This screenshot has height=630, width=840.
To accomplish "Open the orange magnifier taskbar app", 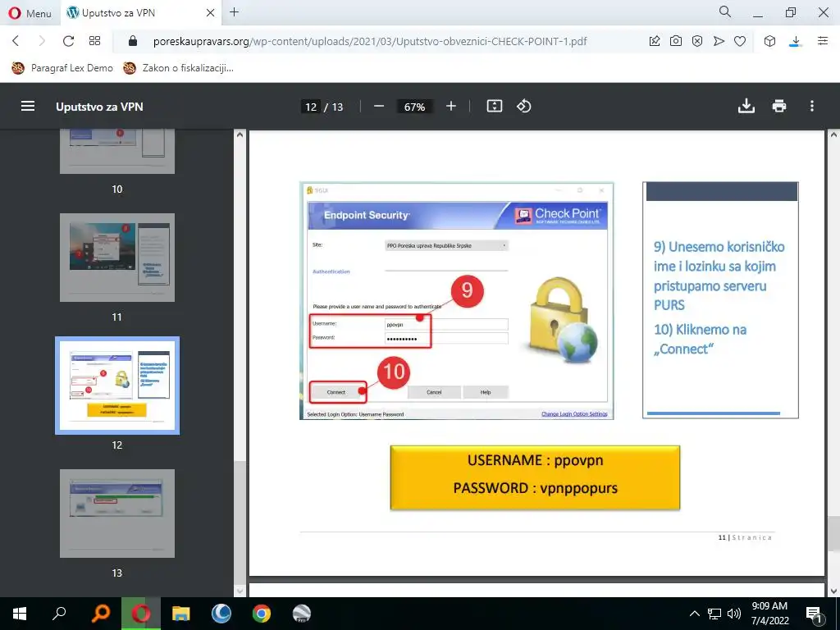I will coord(100,614).
